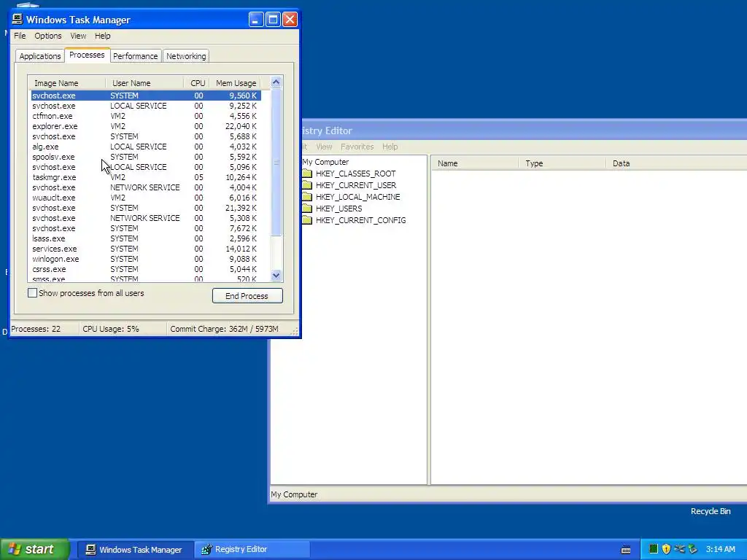
Task: Click the process list scroll up arrow
Action: pos(276,82)
